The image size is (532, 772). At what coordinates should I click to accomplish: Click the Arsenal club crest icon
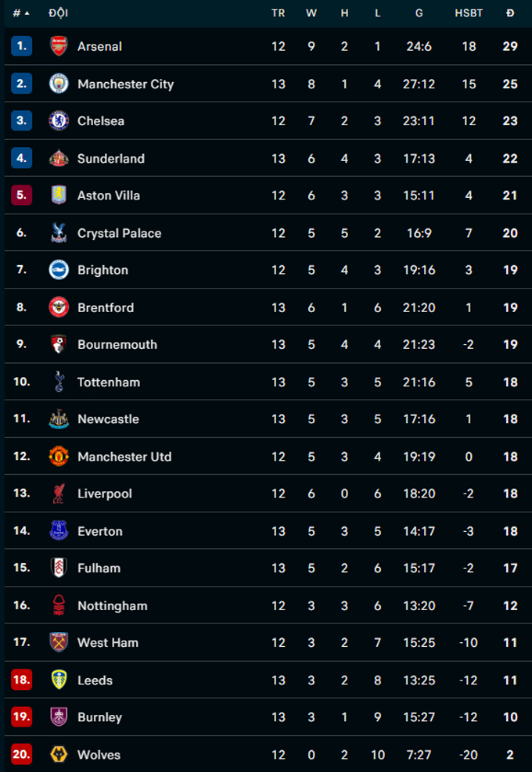(59, 46)
